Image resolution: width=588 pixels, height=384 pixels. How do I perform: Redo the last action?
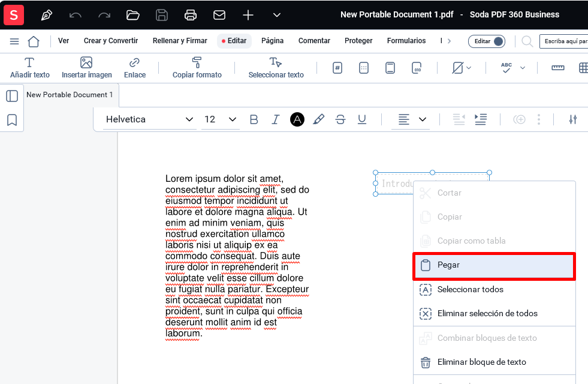tap(104, 15)
